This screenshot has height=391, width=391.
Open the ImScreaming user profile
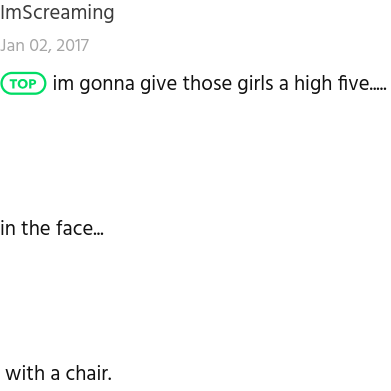pos(57,13)
